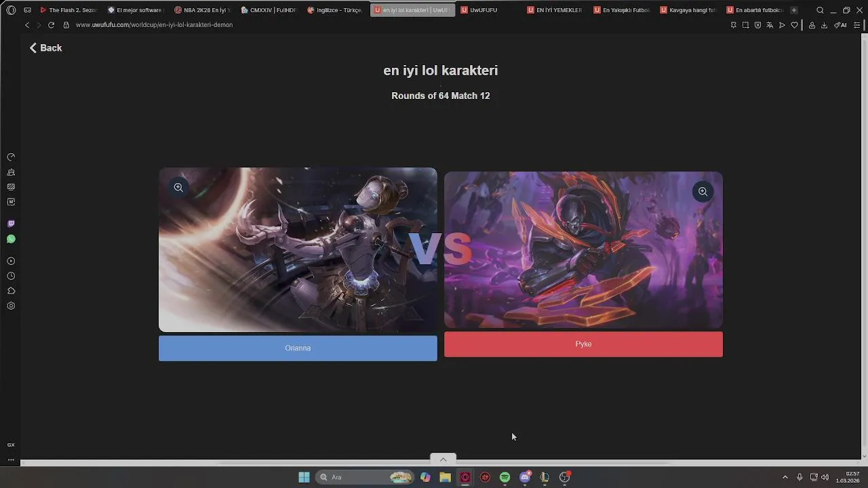This screenshot has width=868, height=488.
Task: Vote for Pyke with the red button
Action: [x=583, y=344]
